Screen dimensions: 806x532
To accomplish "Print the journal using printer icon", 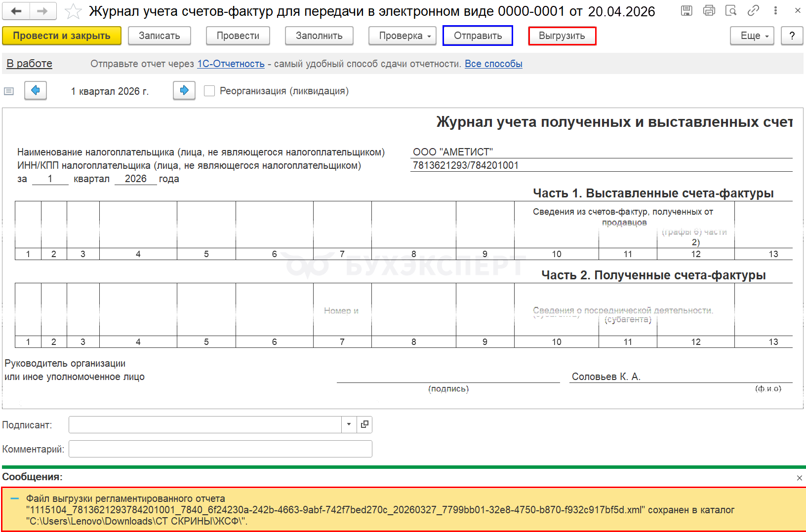I will coord(709,10).
